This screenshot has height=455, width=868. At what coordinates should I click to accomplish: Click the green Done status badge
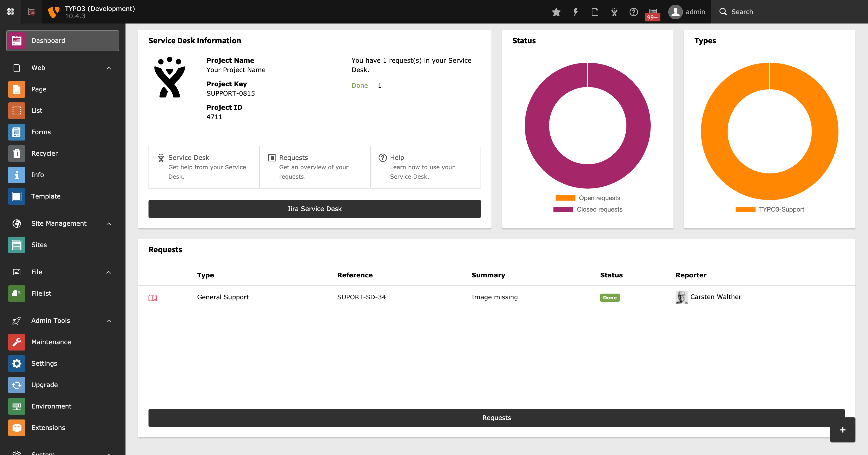click(609, 297)
